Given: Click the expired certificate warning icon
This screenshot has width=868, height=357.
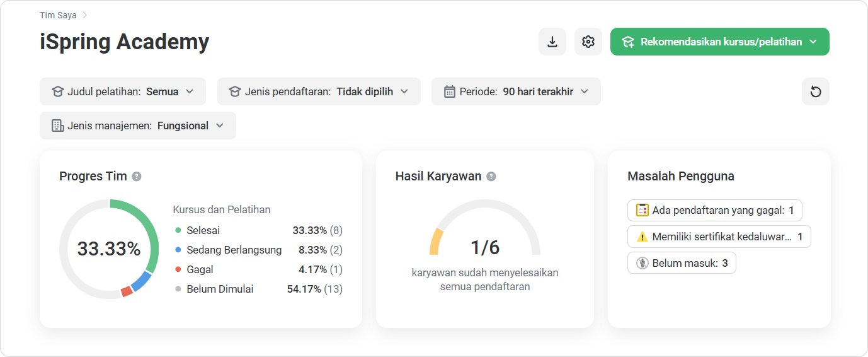Looking at the screenshot, I should pos(642,237).
